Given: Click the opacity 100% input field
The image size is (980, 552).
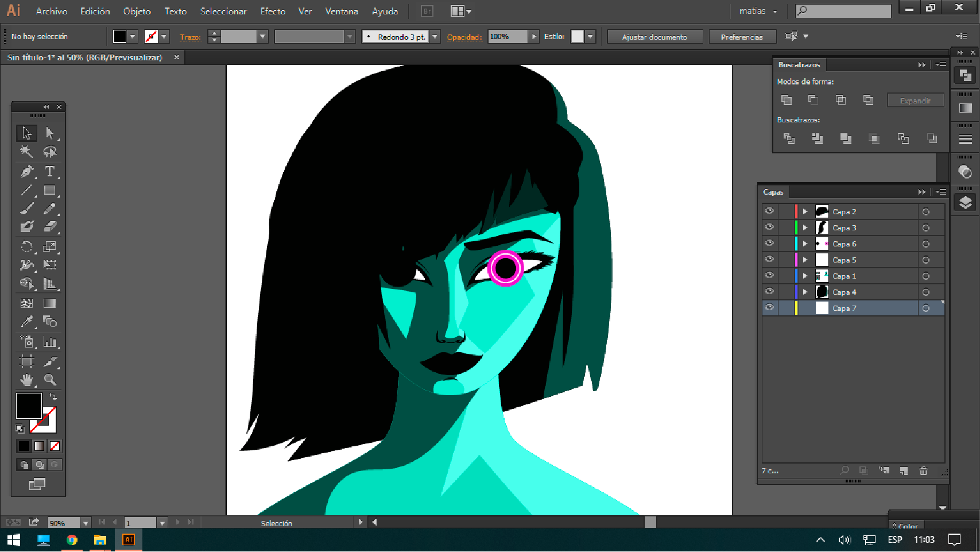Looking at the screenshot, I should [x=508, y=37].
